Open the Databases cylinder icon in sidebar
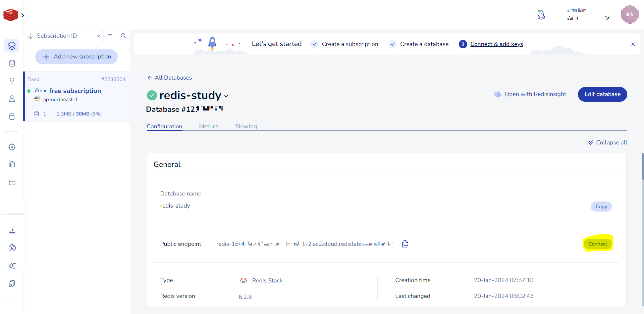 [12, 63]
